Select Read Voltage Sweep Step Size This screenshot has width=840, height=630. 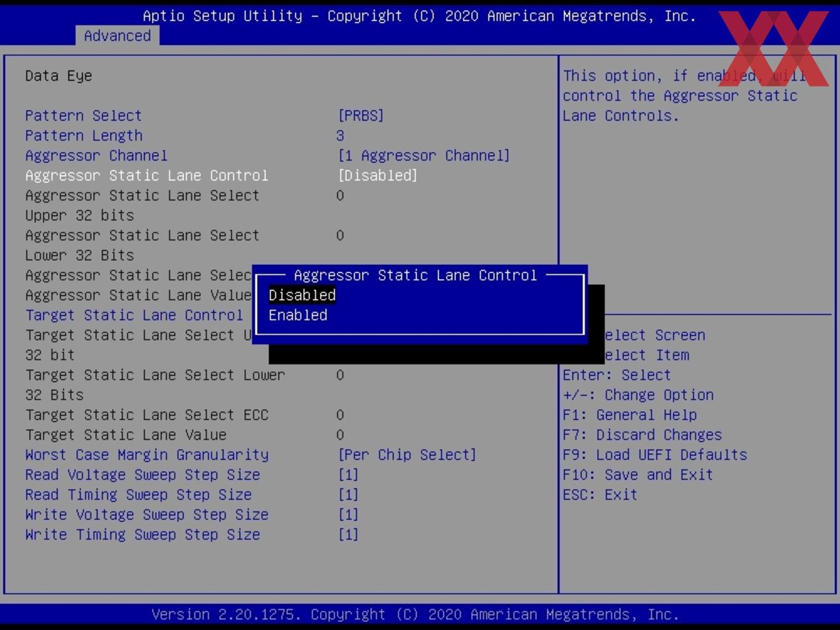coord(143,475)
